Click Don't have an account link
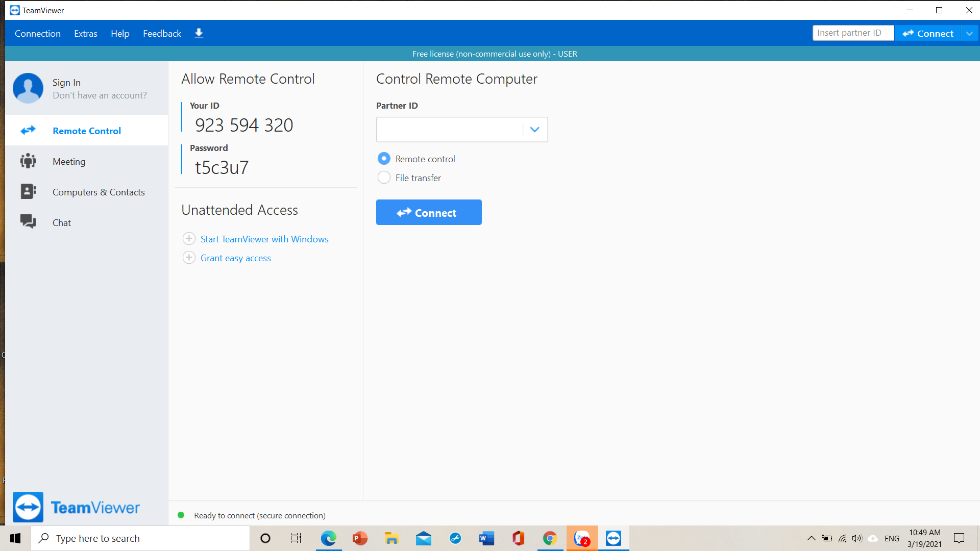The image size is (980, 551). click(100, 95)
